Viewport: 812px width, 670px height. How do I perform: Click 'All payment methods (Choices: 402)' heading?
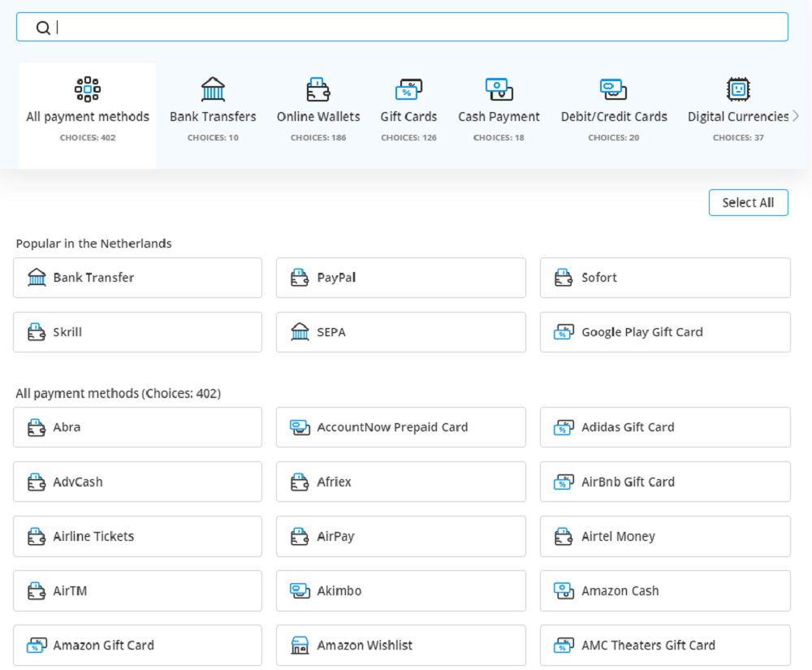(x=118, y=394)
